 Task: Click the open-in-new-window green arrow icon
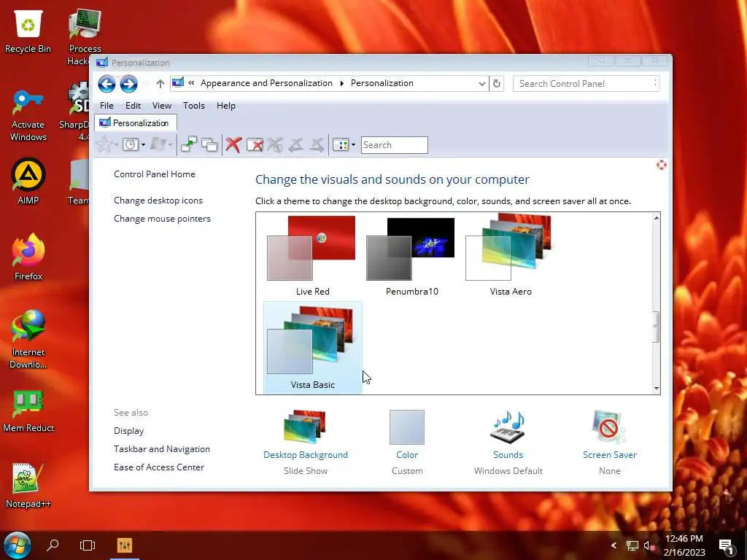click(189, 144)
